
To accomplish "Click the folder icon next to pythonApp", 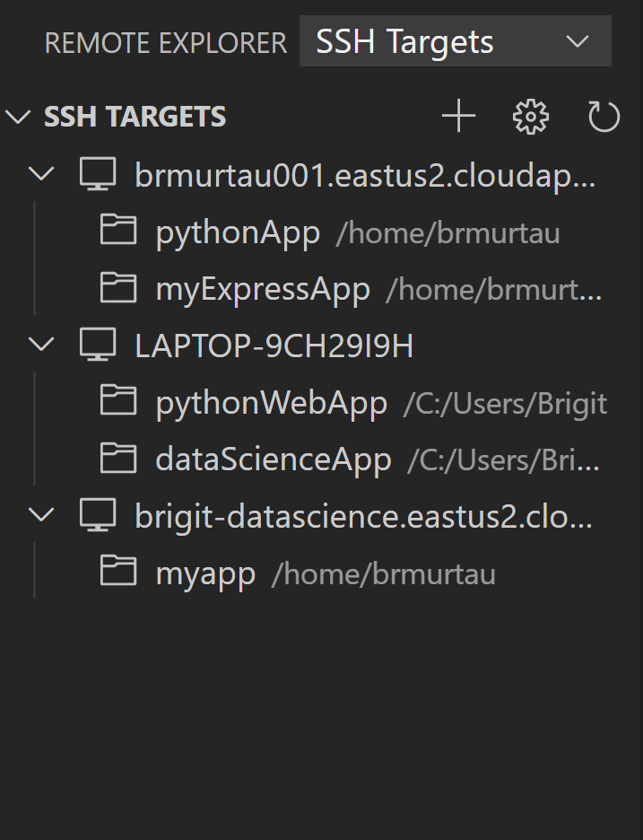I will coord(117,230).
